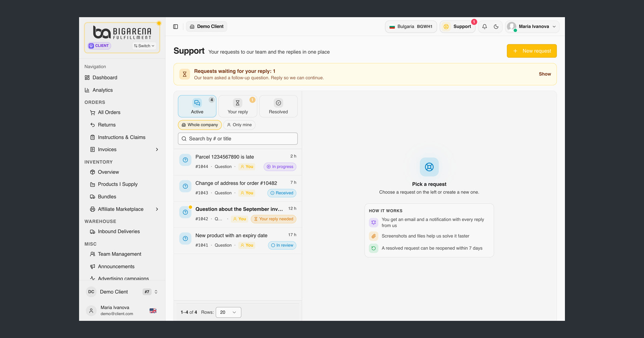Click question icon for Parcel 1234567890 request
Viewport: 644px width, 338px height.
(x=185, y=160)
